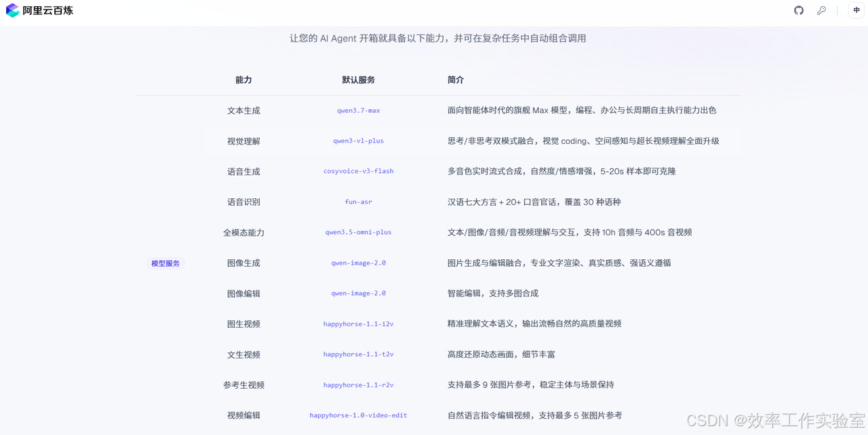This screenshot has width=868, height=435.
Task: Select the 模型服务 category tag
Action: (165, 263)
